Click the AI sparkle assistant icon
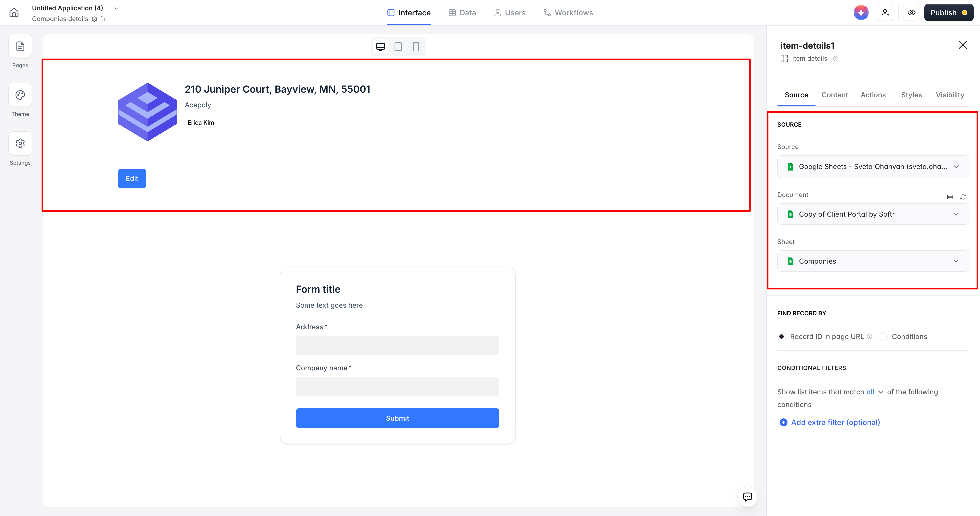The height and width of the screenshot is (516, 980). pos(861,13)
